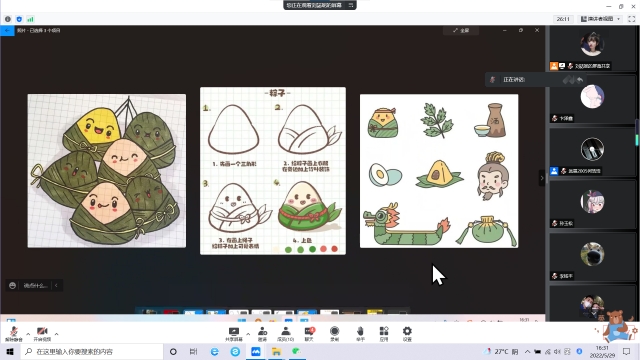Open the taskbar clock showing 16:31

(602, 351)
